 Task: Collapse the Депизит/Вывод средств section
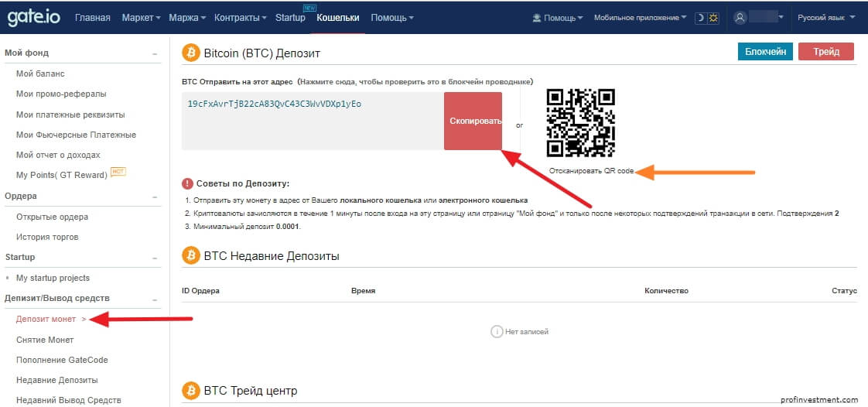click(155, 299)
